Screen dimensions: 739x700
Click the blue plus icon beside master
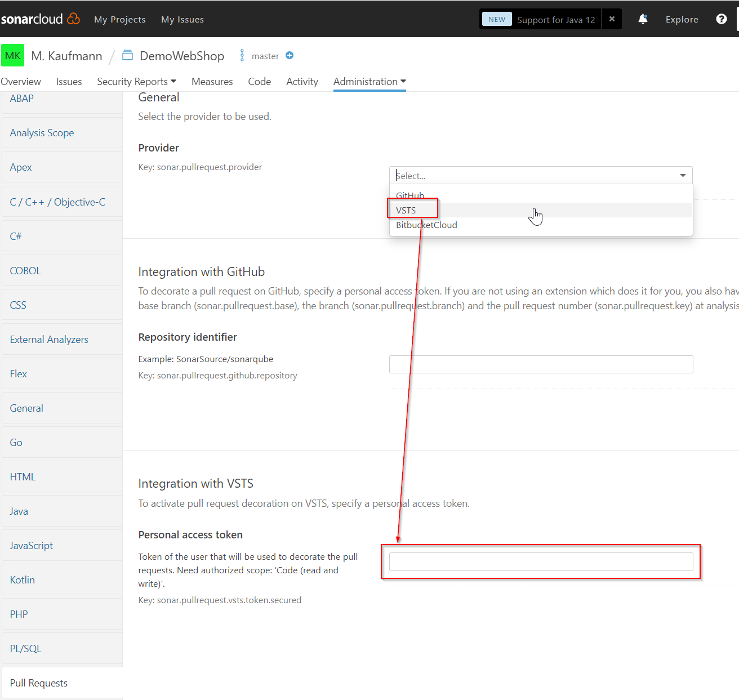(290, 55)
